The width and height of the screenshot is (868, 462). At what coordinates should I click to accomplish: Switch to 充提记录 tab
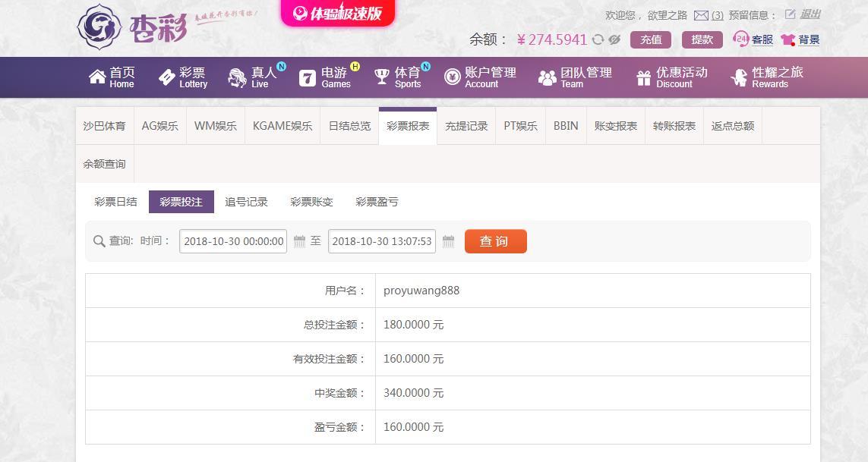[466, 126]
